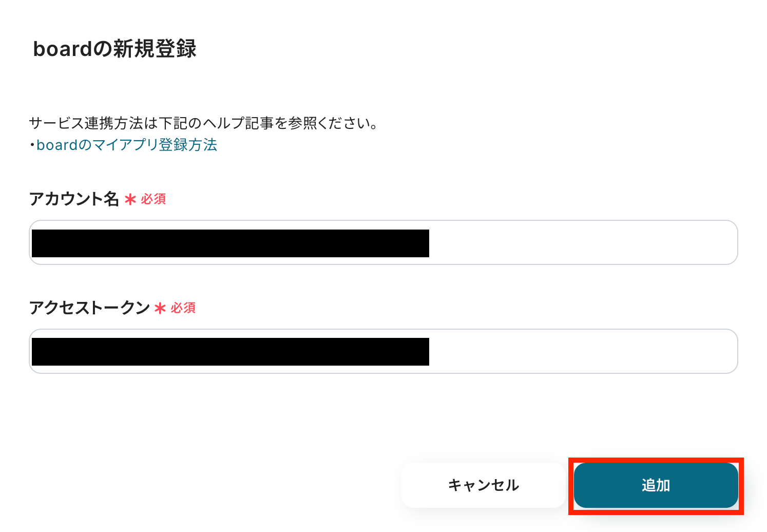The height and width of the screenshot is (532, 767).
Task: Click the black redacted block in アカウント名 field
Action: [230, 243]
